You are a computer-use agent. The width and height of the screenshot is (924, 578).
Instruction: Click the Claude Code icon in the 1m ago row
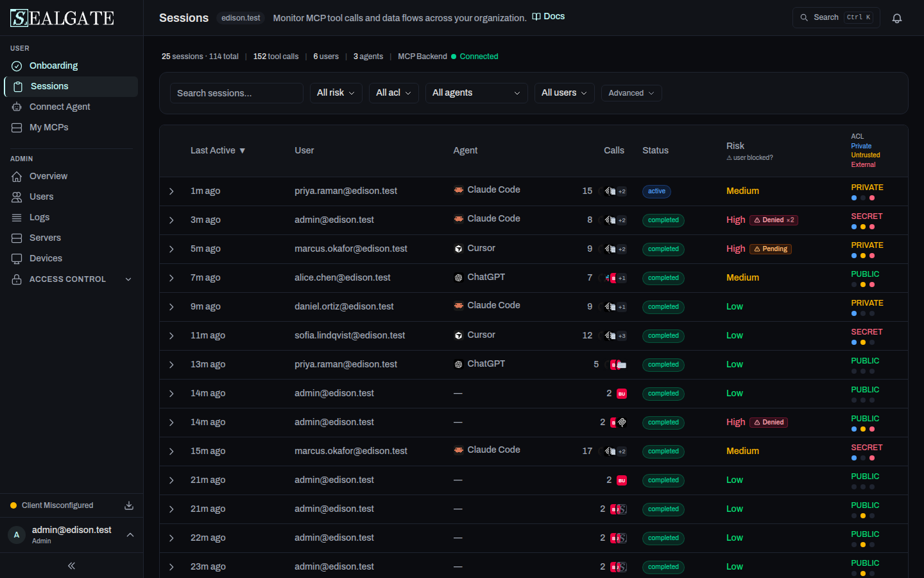[x=459, y=190]
